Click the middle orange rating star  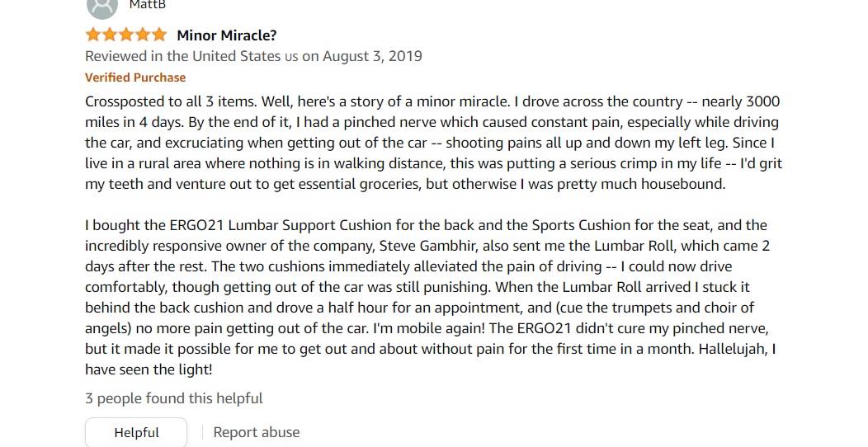pos(126,35)
